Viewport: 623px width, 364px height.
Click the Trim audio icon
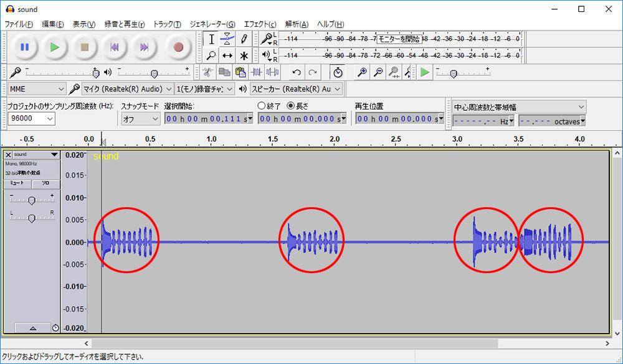256,72
